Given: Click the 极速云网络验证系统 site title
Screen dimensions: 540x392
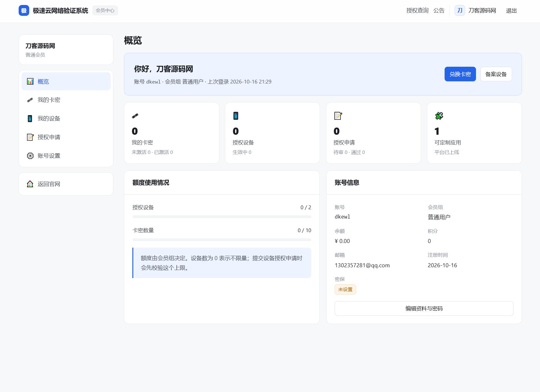Looking at the screenshot, I should [x=61, y=11].
